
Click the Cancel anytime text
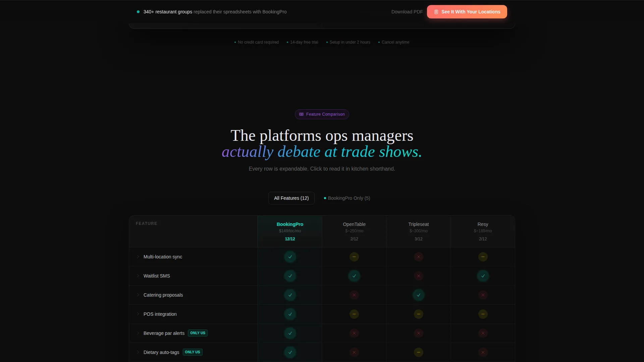[x=395, y=42]
